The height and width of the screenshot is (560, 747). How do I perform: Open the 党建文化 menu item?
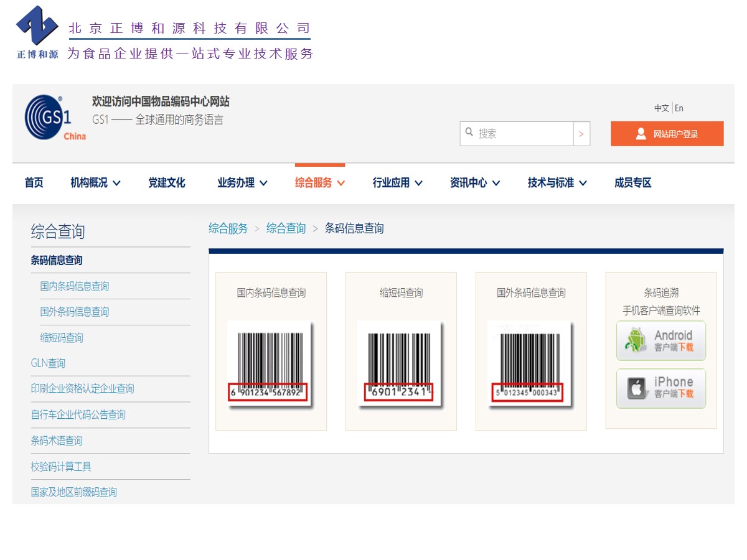[167, 183]
